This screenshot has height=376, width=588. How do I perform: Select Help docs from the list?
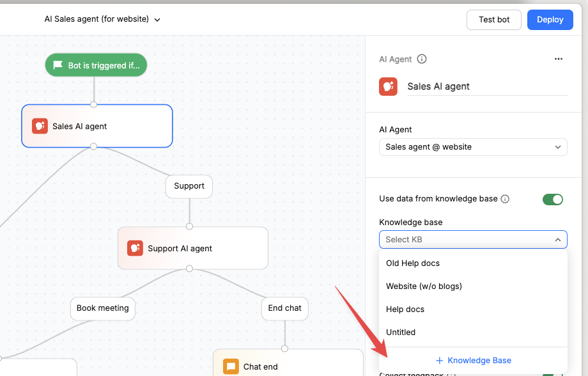(405, 309)
